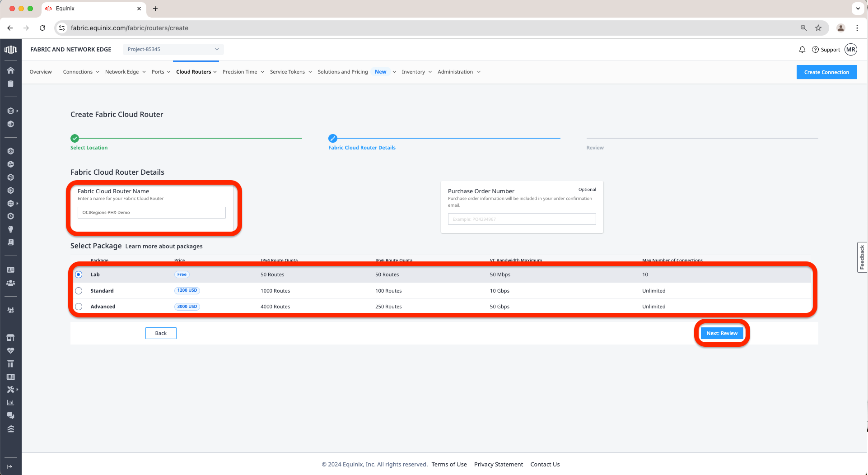This screenshot has height=475, width=868.
Task: Click the Equinix logo in sidebar
Action: pos(10,50)
